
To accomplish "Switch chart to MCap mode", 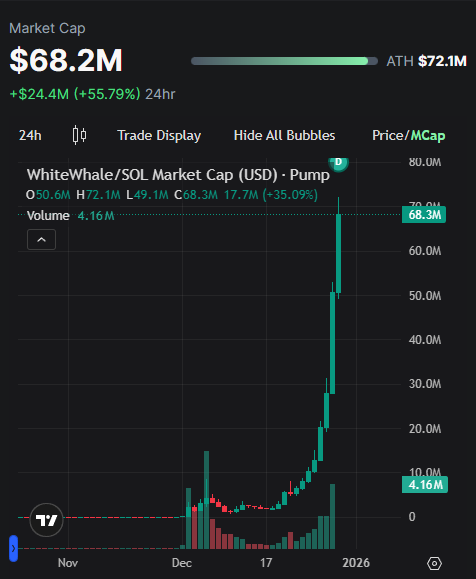I will pos(428,136).
